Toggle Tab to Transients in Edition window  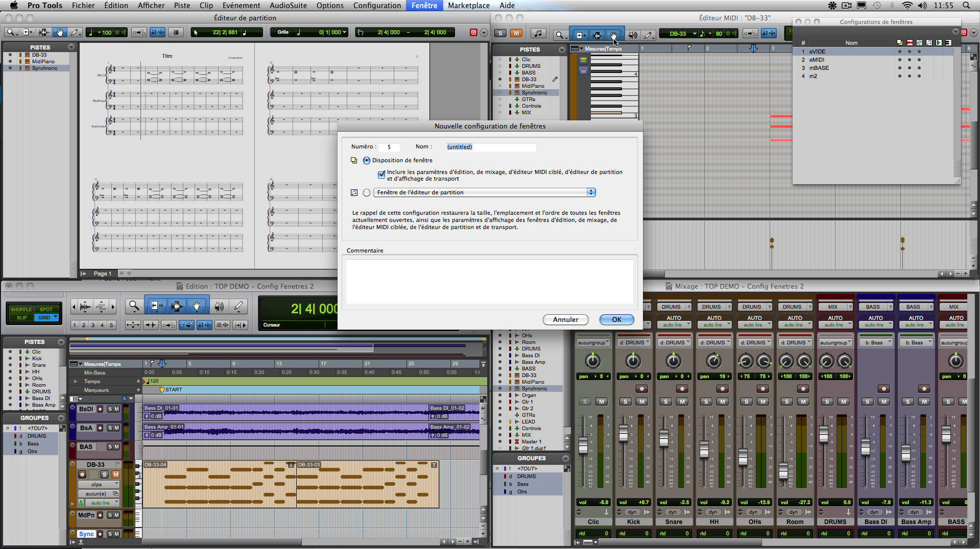151,325
